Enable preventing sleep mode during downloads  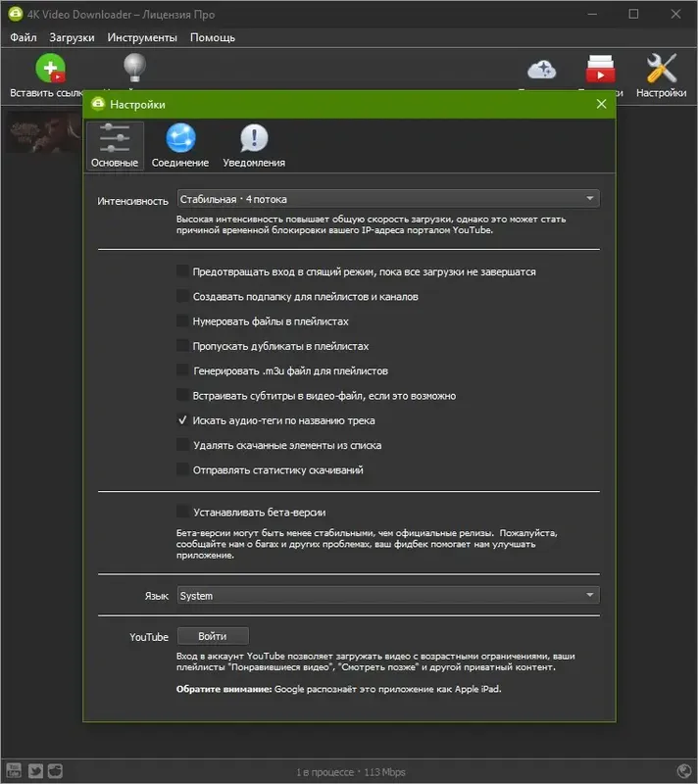(182, 271)
